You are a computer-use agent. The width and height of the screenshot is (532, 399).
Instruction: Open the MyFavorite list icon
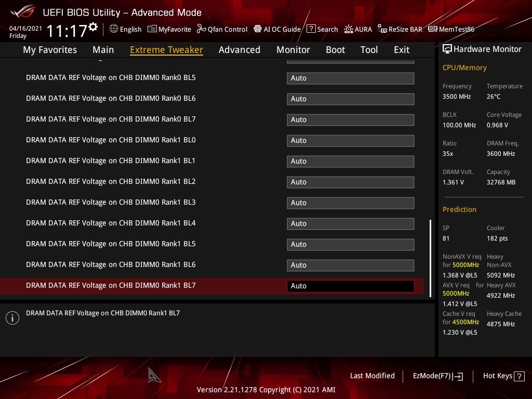(x=152, y=29)
